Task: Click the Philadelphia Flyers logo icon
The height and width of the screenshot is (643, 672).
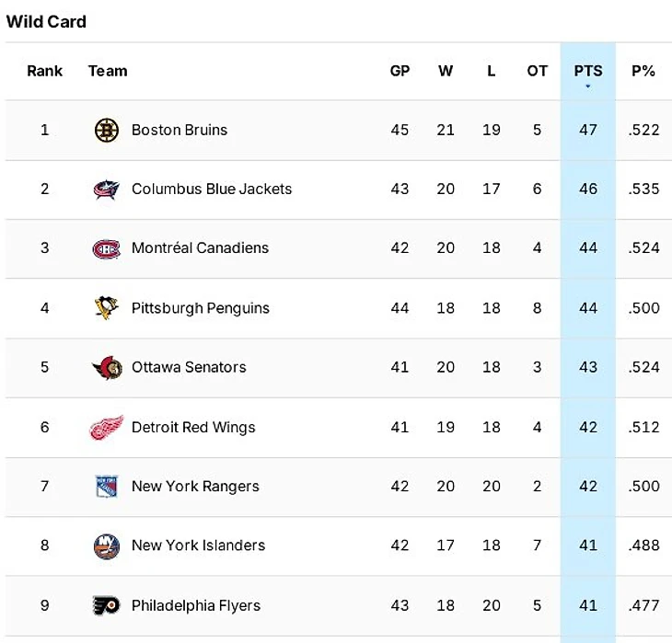Action: 107,605
